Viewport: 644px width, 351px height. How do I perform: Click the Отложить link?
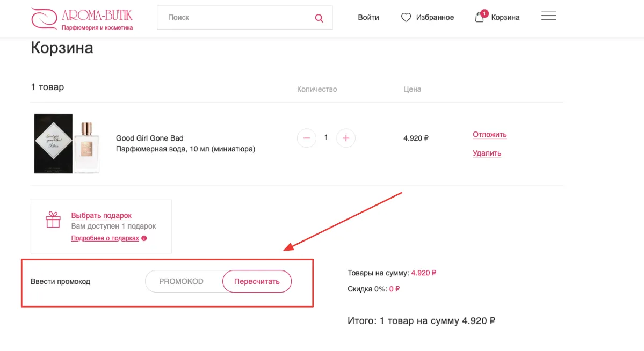click(x=489, y=134)
